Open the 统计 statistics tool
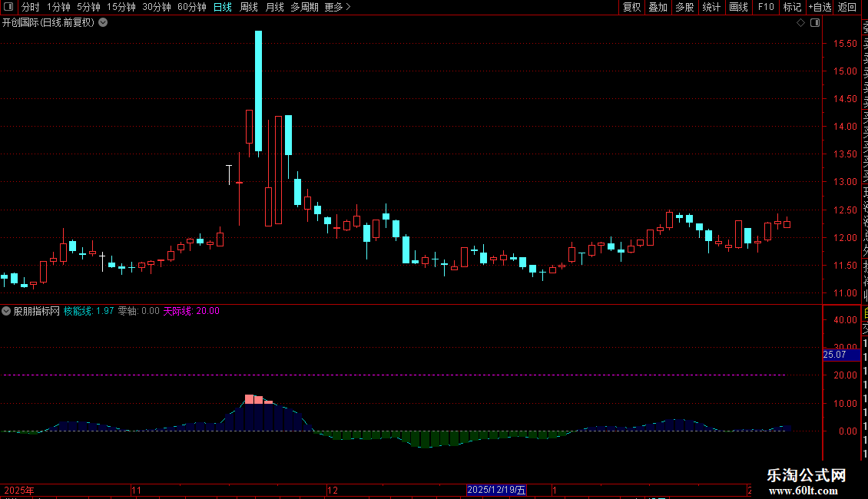Viewport: 868px width, 499px height. pos(711,7)
